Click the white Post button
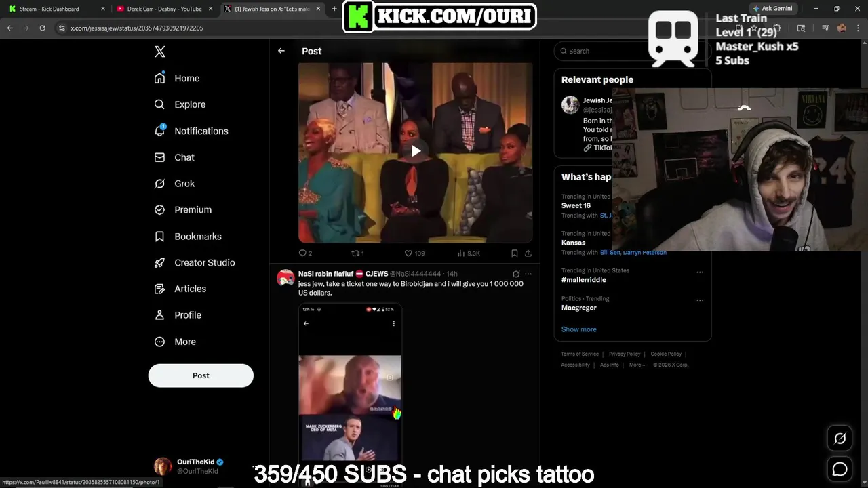This screenshot has height=488, width=868. (201, 375)
